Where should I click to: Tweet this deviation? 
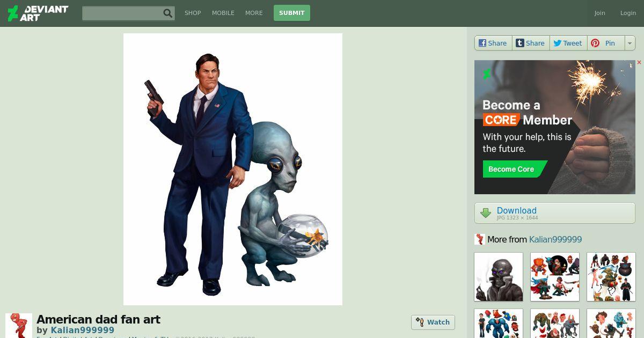tap(568, 43)
